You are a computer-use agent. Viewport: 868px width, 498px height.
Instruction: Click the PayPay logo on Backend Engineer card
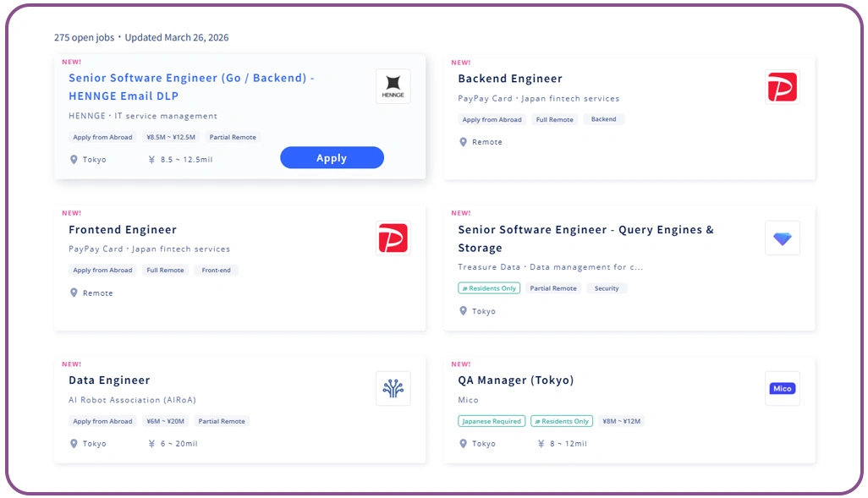click(x=783, y=87)
